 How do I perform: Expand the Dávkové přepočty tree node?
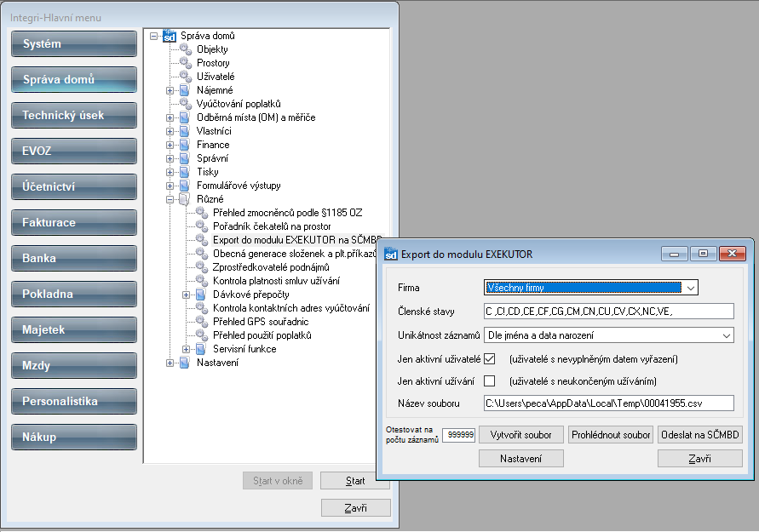pyautogui.click(x=187, y=295)
